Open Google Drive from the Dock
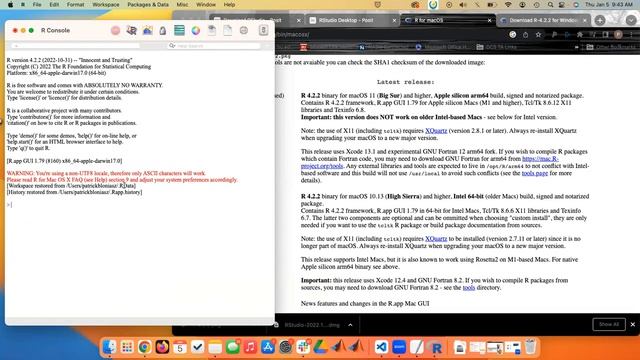The height and width of the screenshot is (360, 640). (x=321, y=347)
